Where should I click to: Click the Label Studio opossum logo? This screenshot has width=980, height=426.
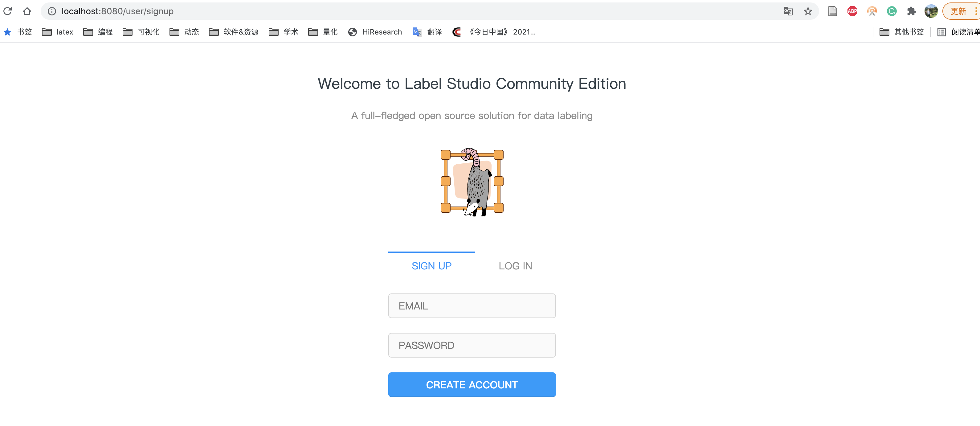tap(472, 182)
